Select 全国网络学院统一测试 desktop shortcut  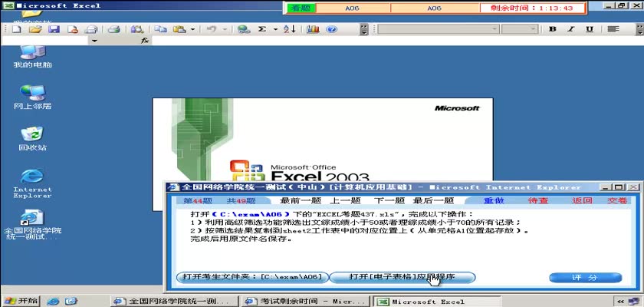point(32,225)
